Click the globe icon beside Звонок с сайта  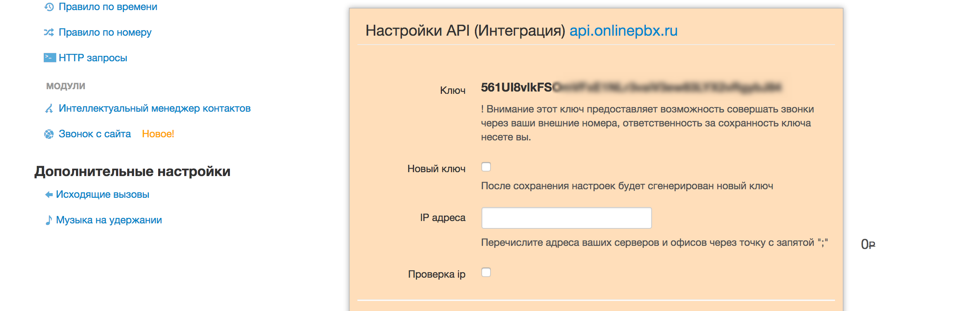(x=49, y=134)
